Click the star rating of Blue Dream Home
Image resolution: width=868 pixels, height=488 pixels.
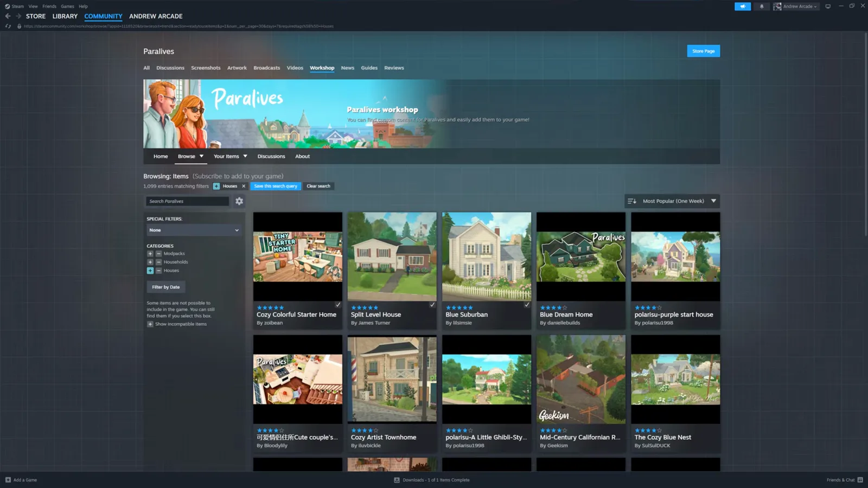tap(553, 307)
